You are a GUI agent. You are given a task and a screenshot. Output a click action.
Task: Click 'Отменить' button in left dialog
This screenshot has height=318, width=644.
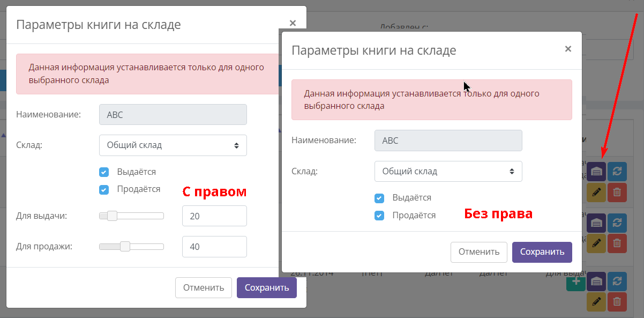pos(204,287)
